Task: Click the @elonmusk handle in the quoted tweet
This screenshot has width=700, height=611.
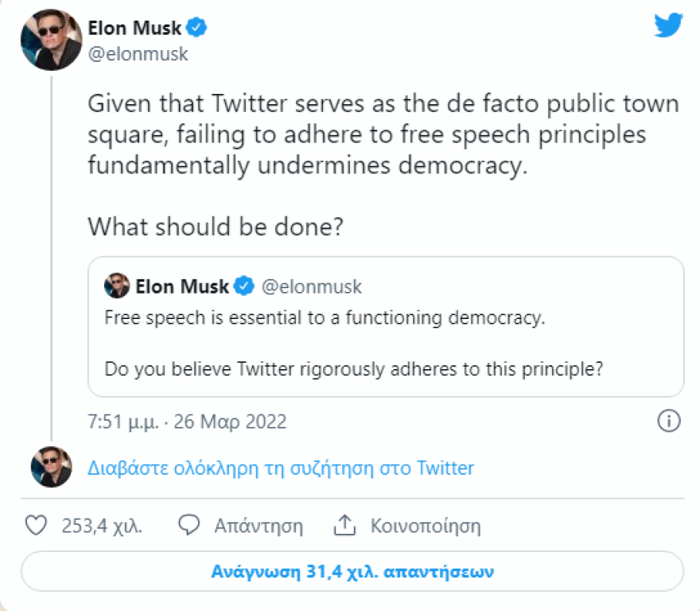Action: click(x=312, y=286)
